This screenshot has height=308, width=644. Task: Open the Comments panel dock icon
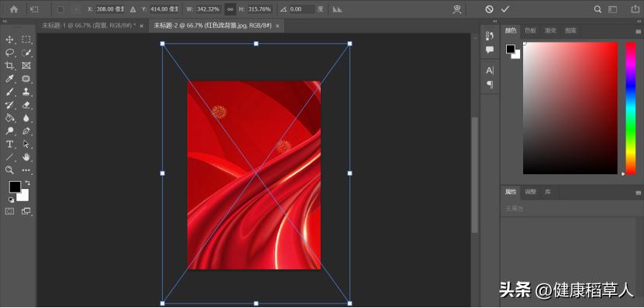click(x=490, y=50)
